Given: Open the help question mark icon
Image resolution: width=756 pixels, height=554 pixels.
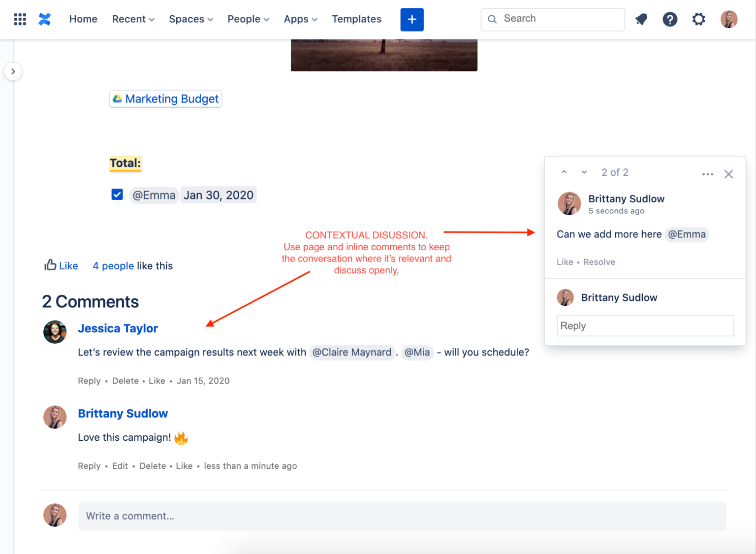Looking at the screenshot, I should [670, 19].
